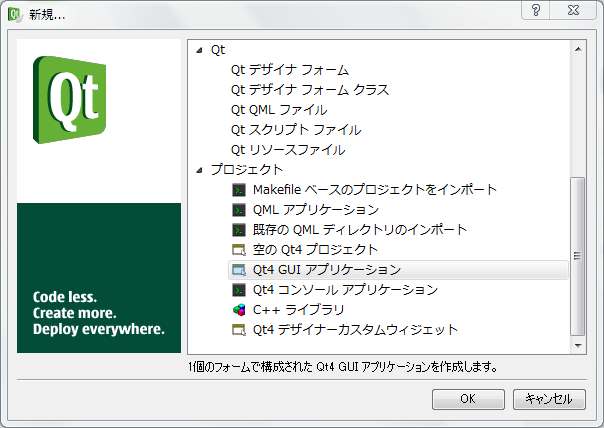604x428 pixels.
Task: Pick Qt リソースファイル in list
Action: [x=288, y=150]
